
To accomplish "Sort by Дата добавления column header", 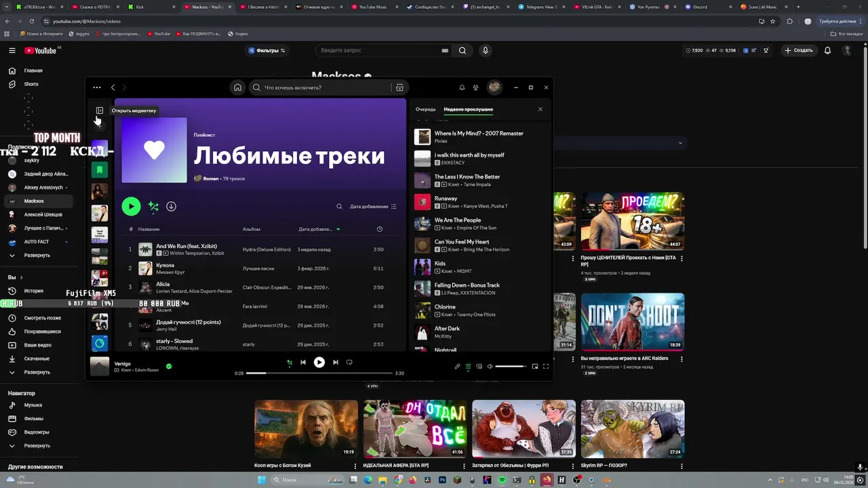I will 319,229.
